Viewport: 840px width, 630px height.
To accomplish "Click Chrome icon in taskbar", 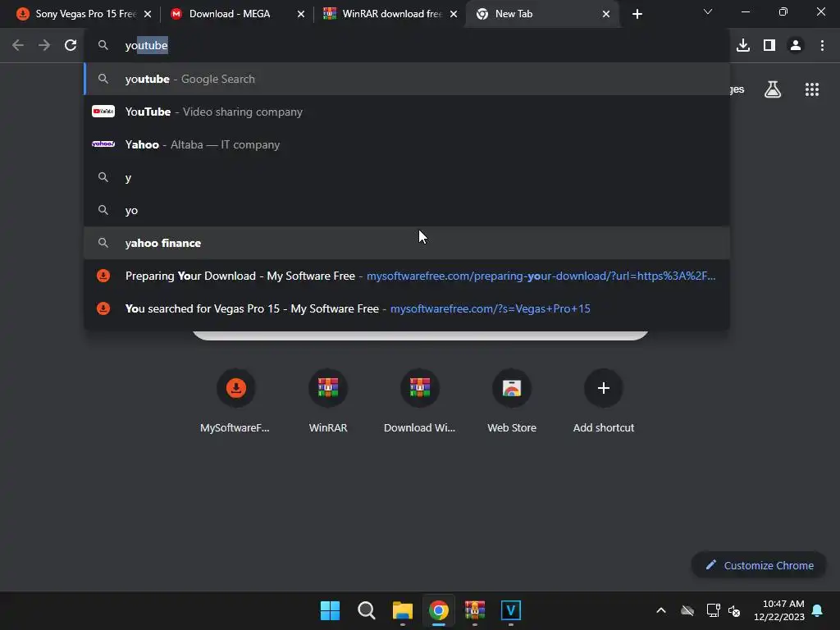I will click(438, 610).
